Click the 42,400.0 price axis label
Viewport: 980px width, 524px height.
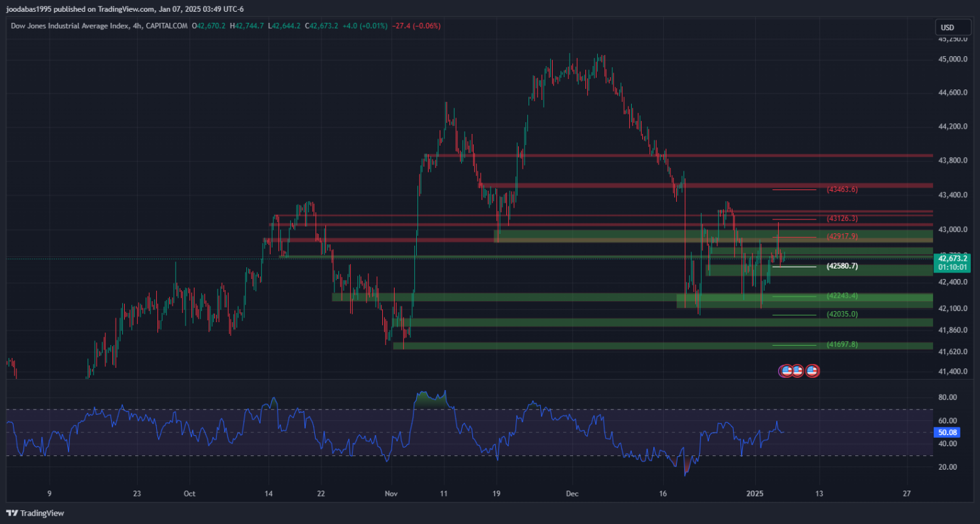[x=953, y=283]
